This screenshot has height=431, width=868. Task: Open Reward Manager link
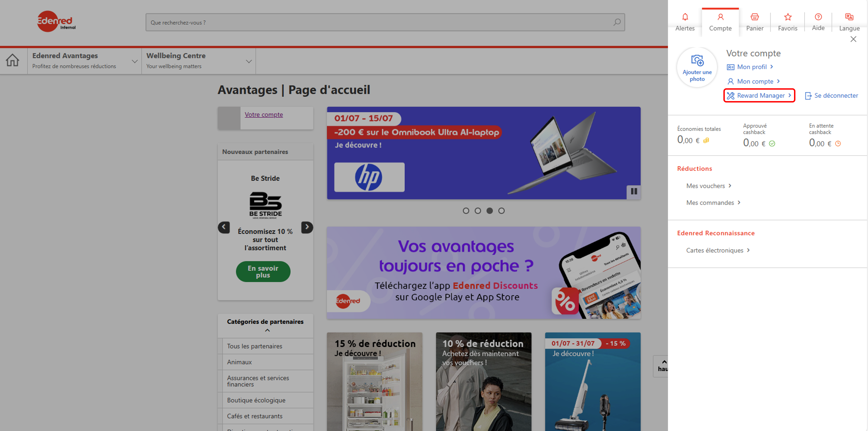pyautogui.click(x=759, y=96)
